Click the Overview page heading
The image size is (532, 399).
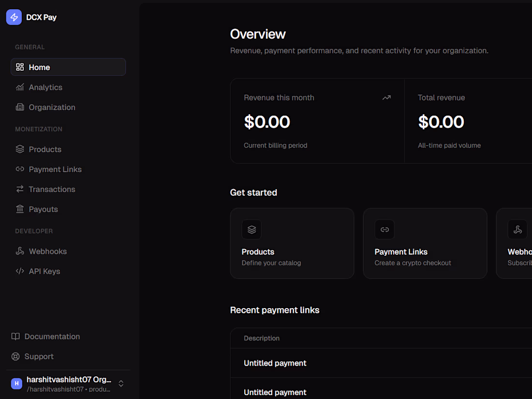(x=258, y=34)
